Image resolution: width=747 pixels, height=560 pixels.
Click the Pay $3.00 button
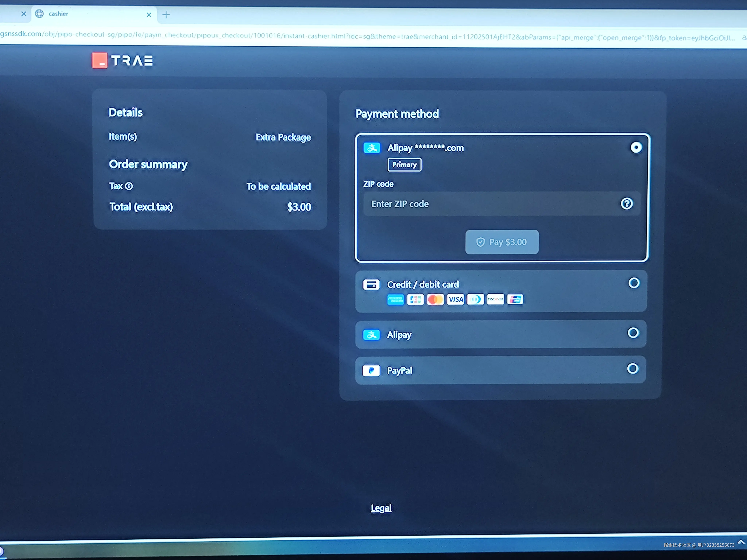pyautogui.click(x=502, y=242)
